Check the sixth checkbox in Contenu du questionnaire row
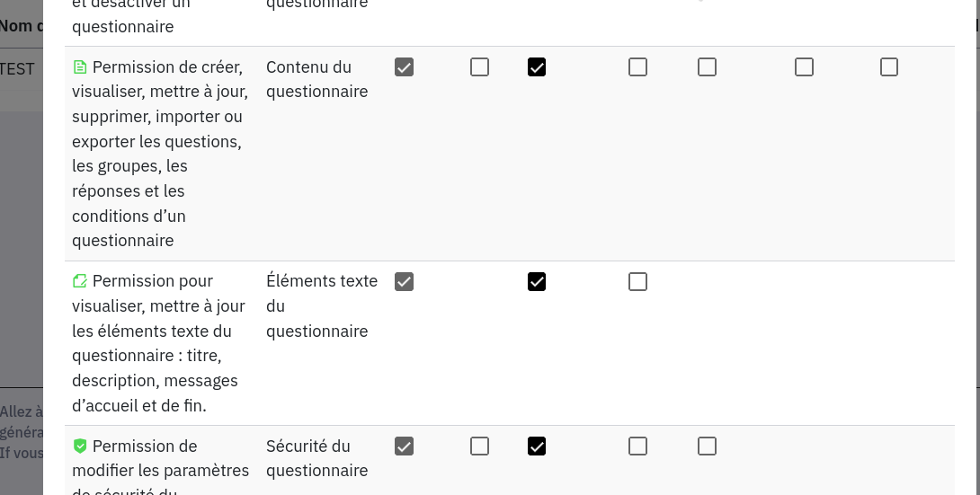This screenshot has height=495, width=980. (805, 67)
